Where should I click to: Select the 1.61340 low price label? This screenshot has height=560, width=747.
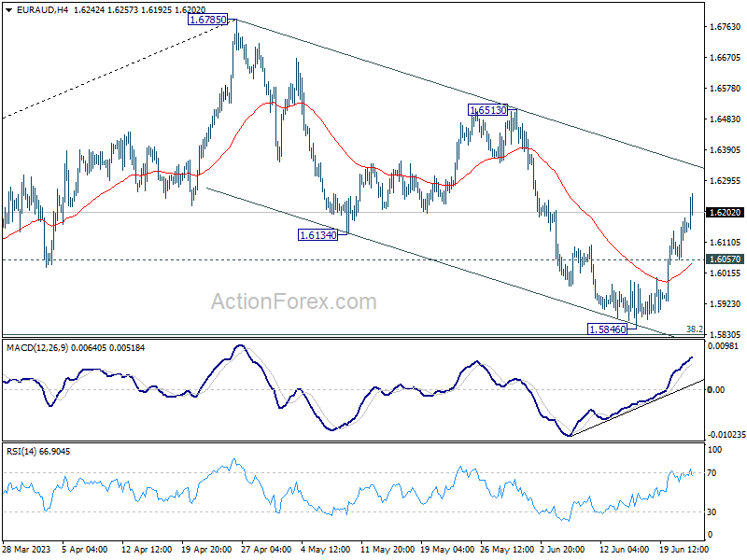point(317,235)
